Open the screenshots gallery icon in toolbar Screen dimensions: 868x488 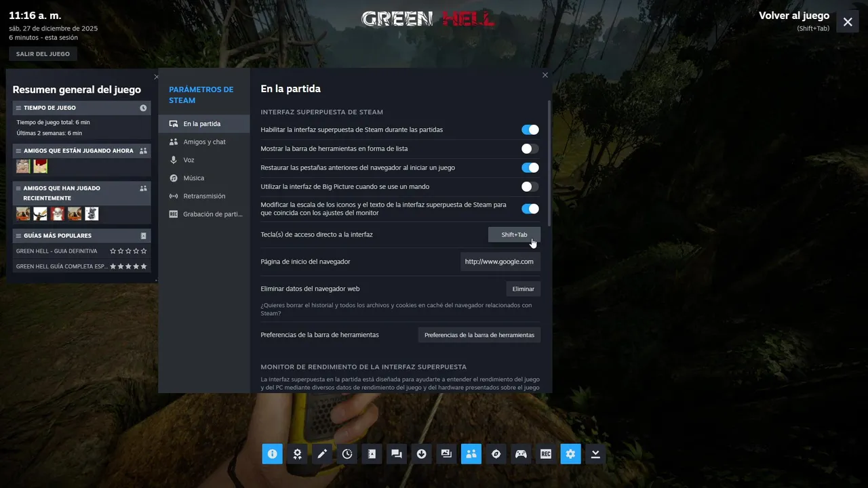(446, 454)
